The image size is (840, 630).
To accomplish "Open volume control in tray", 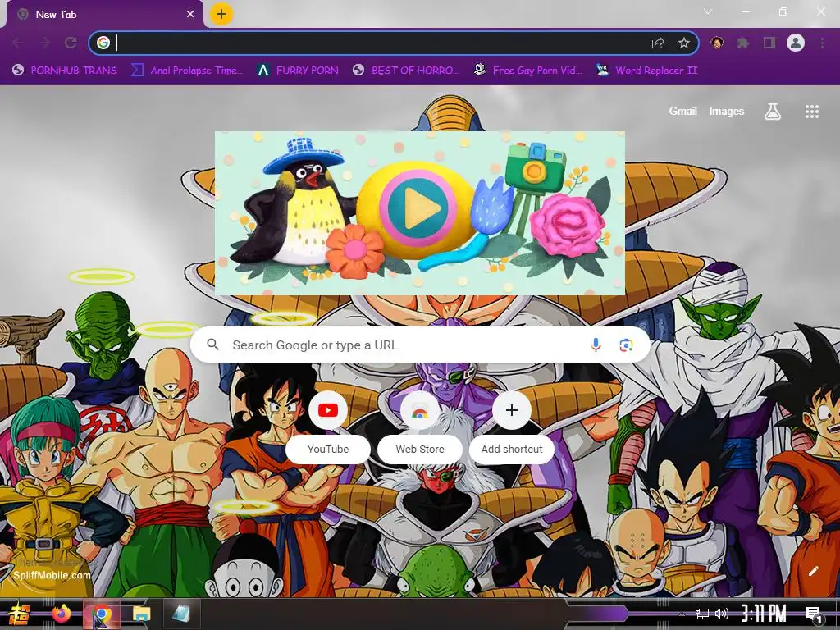I will click(x=722, y=614).
